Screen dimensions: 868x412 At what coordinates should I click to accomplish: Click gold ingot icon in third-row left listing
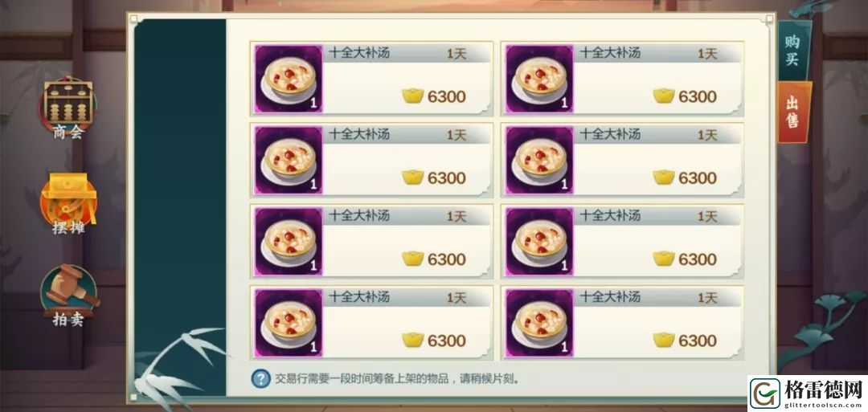coord(413,259)
